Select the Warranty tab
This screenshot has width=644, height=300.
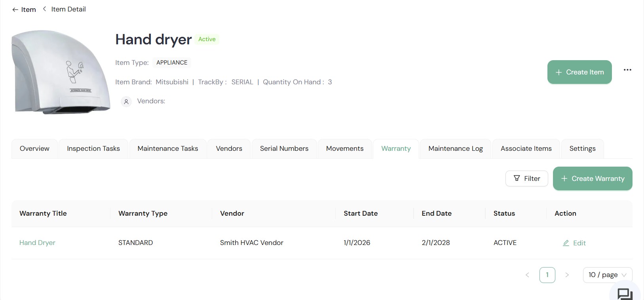(x=396, y=148)
